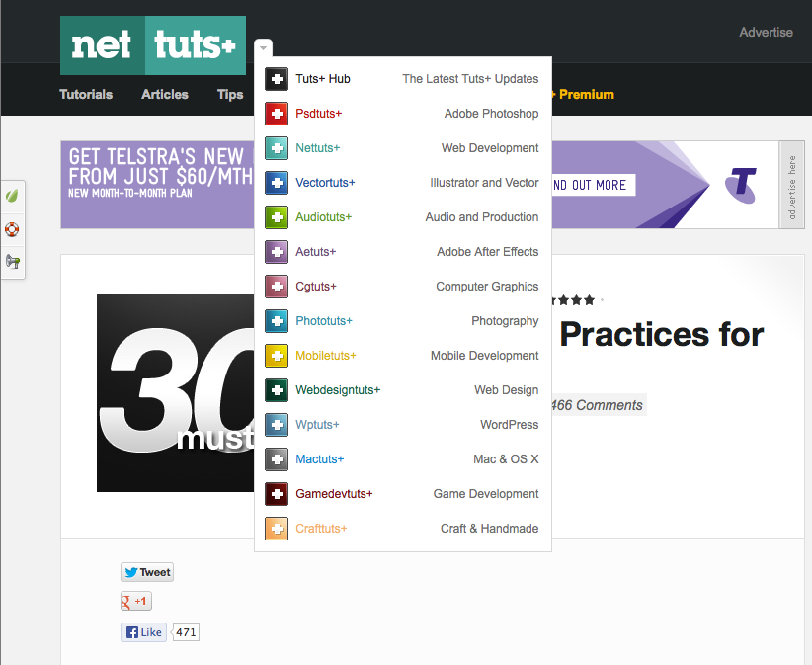
Task: Click the dark green Webdesigntuts+ plus icon
Action: tap(277, 390)
